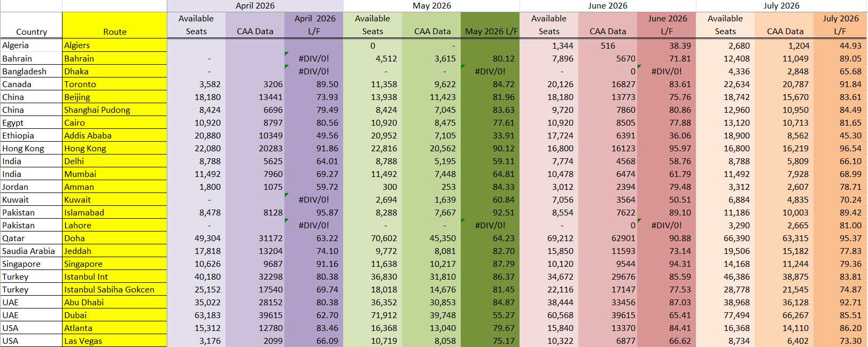
Task: Click the Addis Ababa route cell
Action: pyautogui.click(x=115, y=135)
